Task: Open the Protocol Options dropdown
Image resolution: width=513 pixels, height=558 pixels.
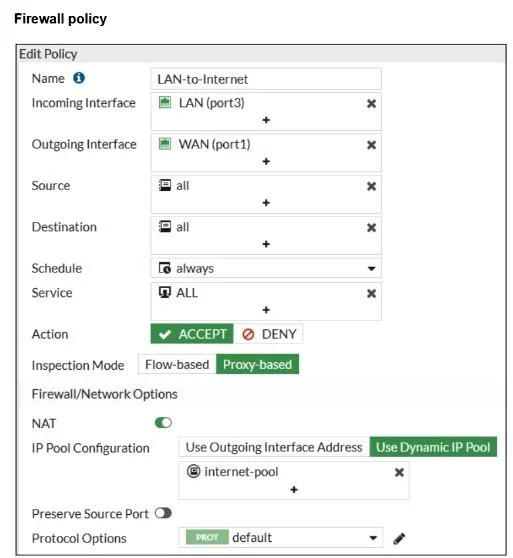Action: pyautogui.click(x=281, y=537)
